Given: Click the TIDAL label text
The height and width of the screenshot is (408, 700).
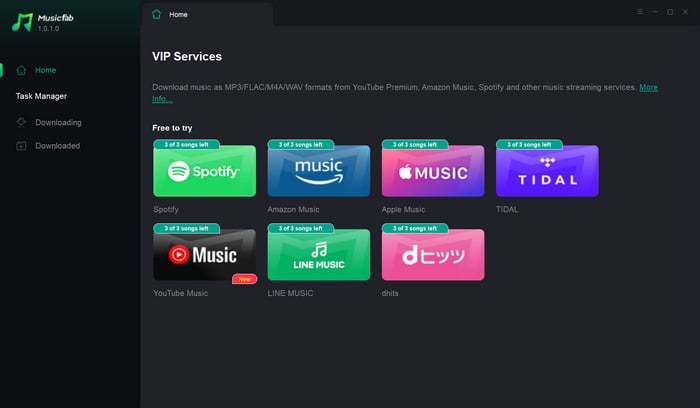Looking at the screenshot, I should click(507, 209).
